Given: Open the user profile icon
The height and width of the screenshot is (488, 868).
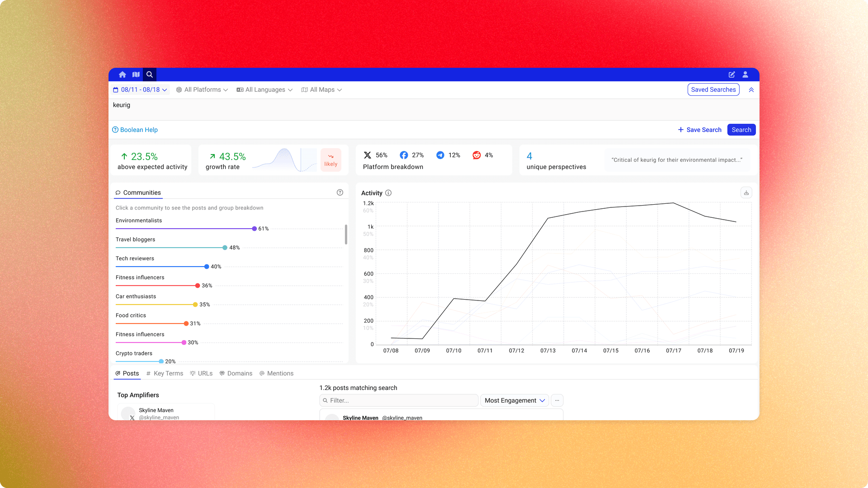Looking at the screenshot, I should 745,75.
